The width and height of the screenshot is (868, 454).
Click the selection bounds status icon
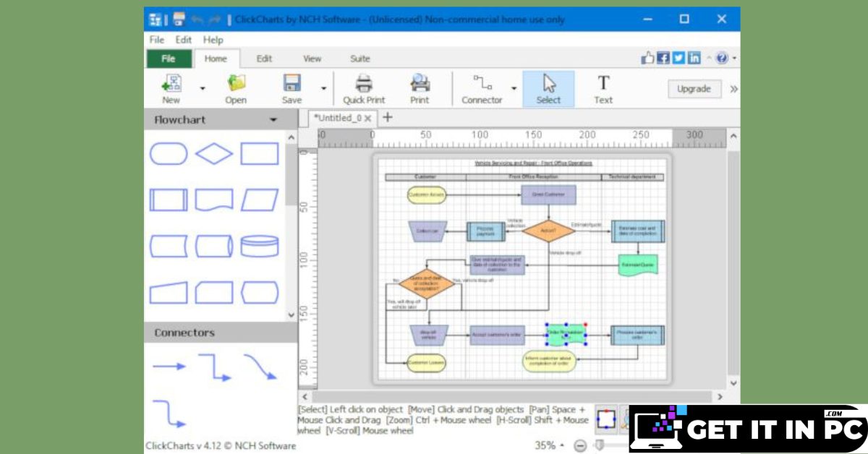pyautogui.click(x=606, y=418)
